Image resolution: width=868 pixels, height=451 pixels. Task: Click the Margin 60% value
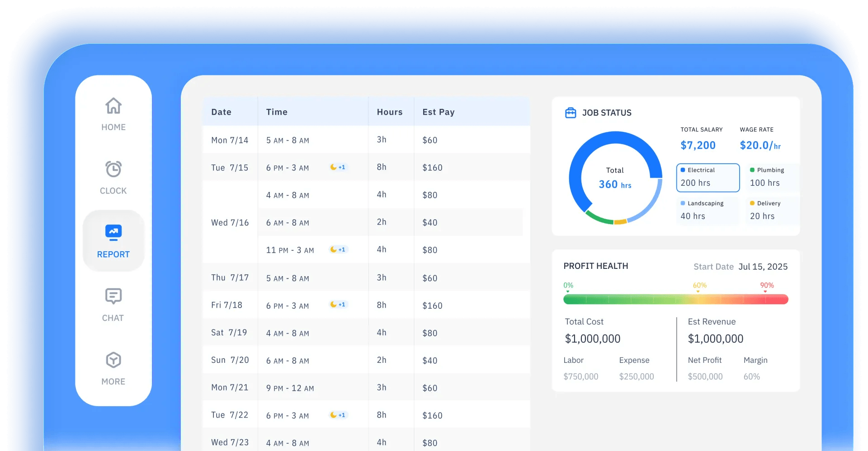752,376
